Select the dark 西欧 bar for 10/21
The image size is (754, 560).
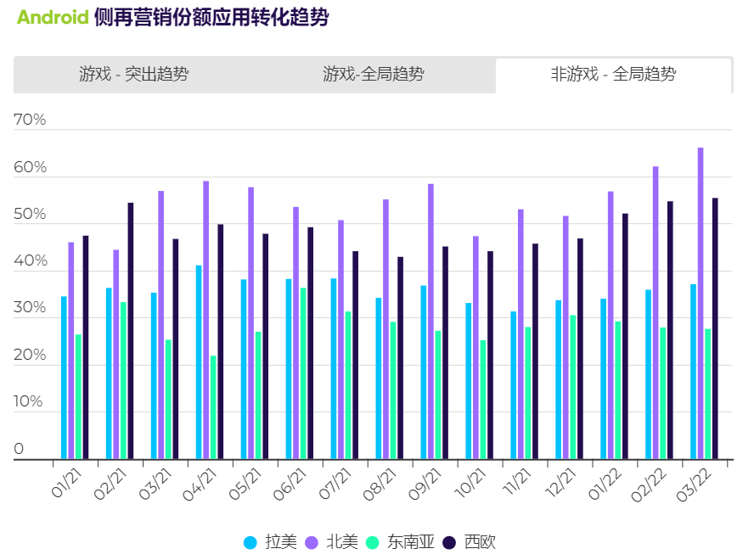[x=491, y=356]
